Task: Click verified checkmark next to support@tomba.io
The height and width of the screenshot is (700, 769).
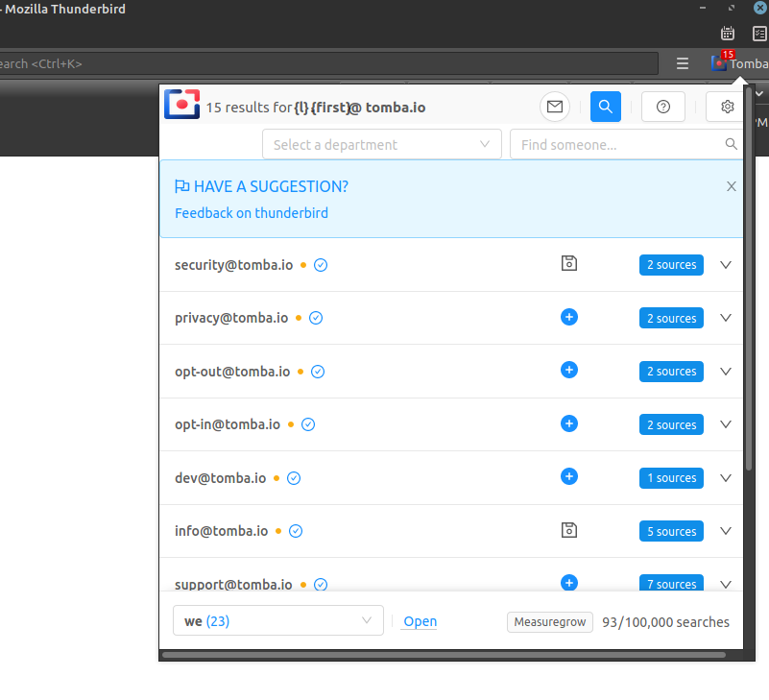Action: 321,584
